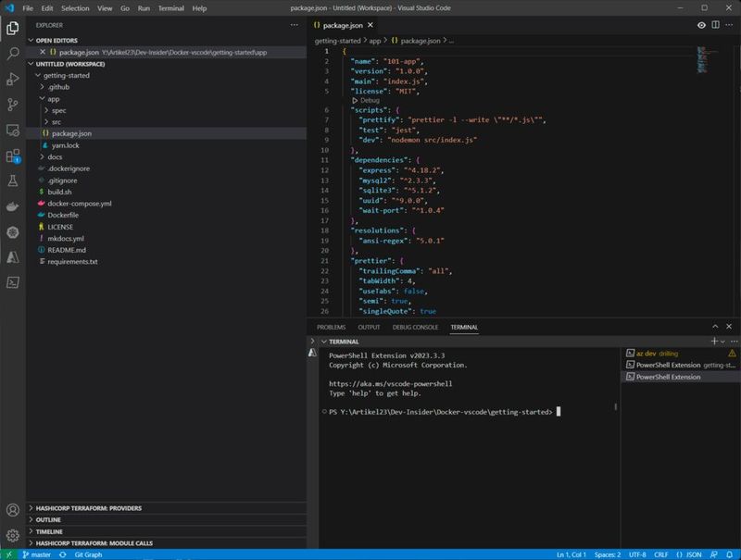Synchronize changes icon in status bar
The width and height of the screenshot is (741, 560).
click(62, 554)
